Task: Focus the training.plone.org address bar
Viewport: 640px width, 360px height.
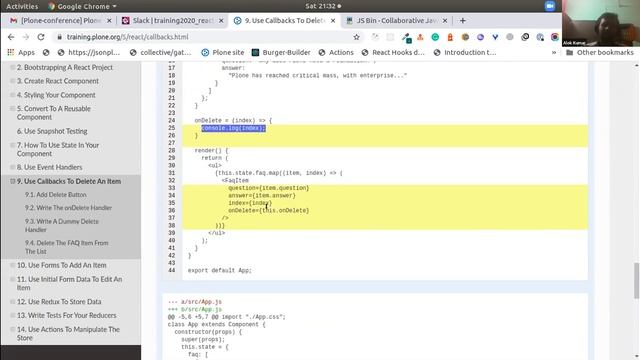Action: coord(204,37)
